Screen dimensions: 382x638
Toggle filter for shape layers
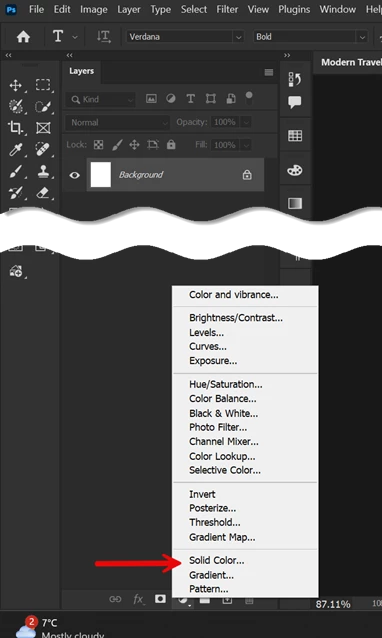[x=211, y=98]
